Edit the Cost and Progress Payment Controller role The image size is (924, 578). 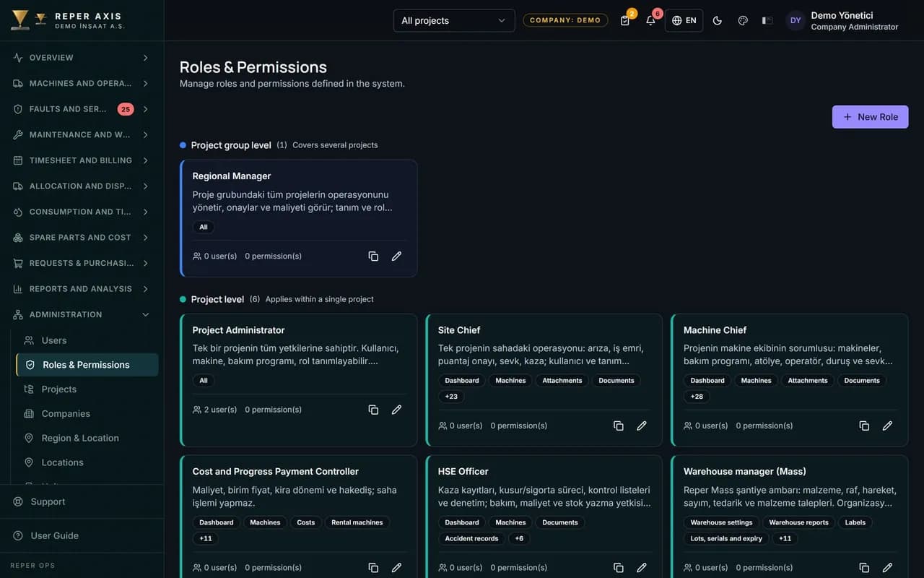pos(396,568)
